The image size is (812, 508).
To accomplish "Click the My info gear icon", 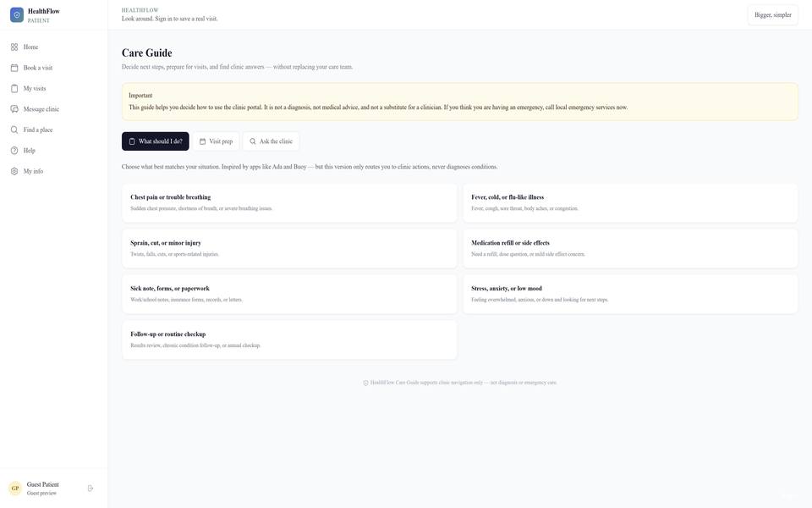I will coord(14,172).
